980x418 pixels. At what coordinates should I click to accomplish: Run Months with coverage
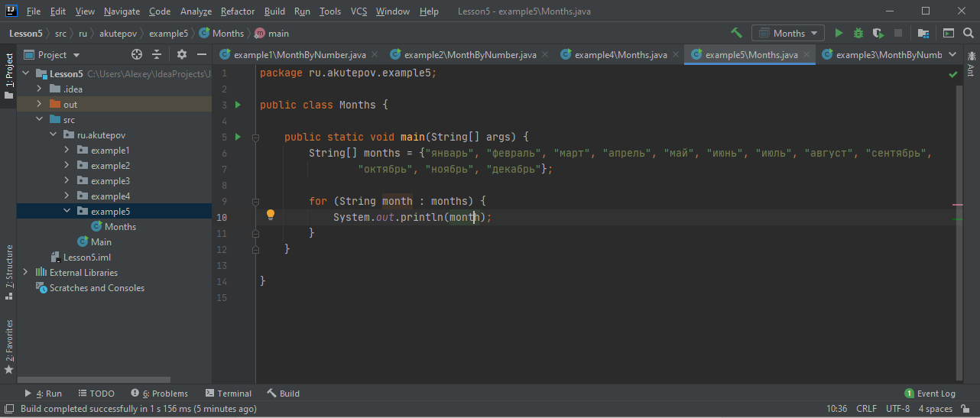pos(878,33)
